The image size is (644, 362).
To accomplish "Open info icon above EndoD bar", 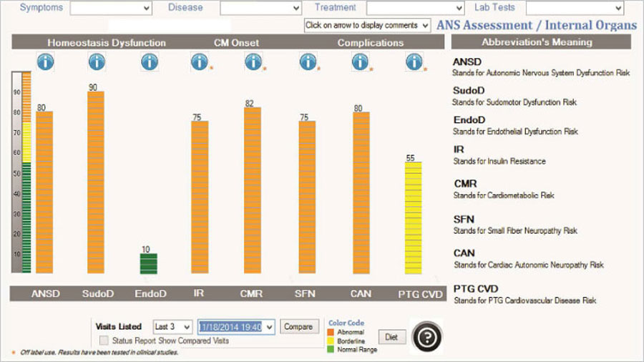I will point(150,62).
